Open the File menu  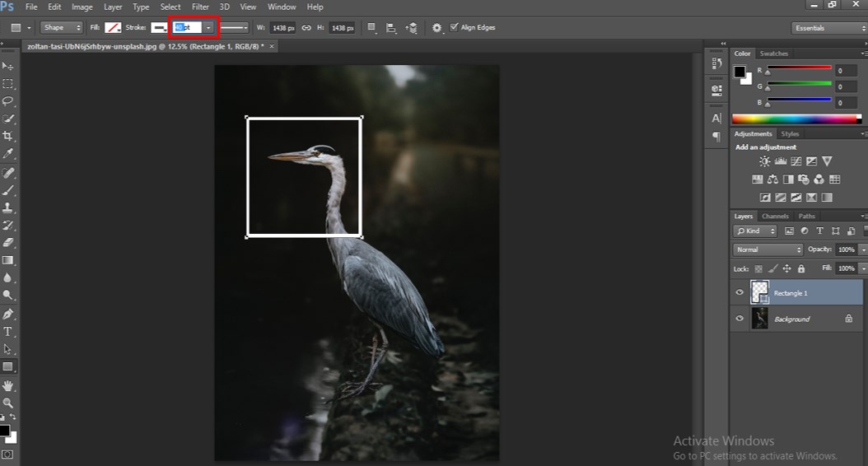point(31,7)
